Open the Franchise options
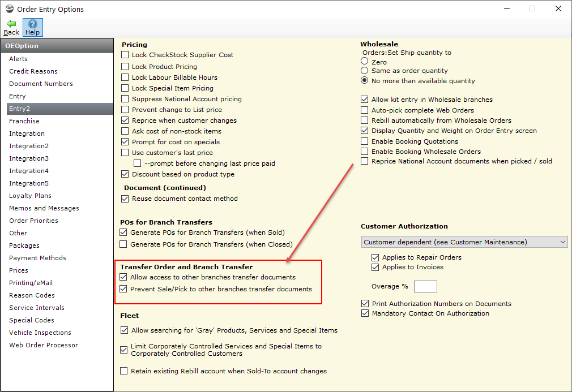The width and height of the screenshot is (572, 392). pos(24,121)
